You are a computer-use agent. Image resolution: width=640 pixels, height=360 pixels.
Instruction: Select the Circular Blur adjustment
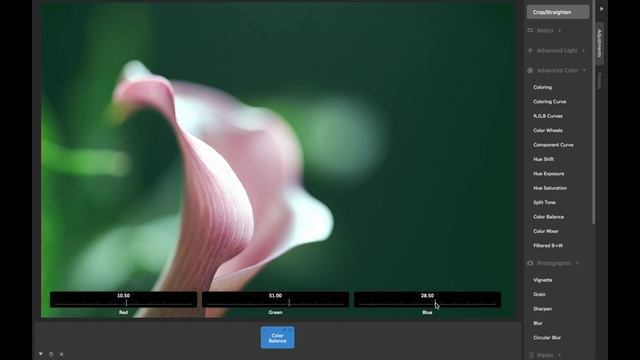(547, 338)
